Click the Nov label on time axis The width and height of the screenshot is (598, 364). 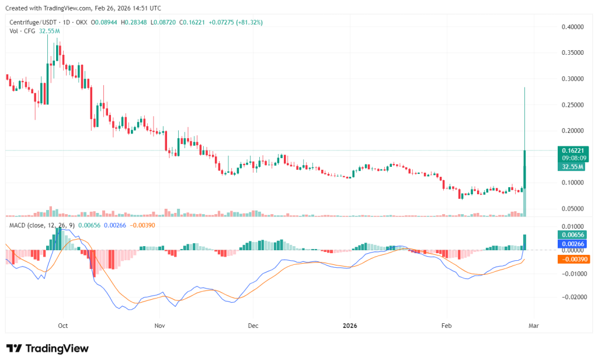160,326
